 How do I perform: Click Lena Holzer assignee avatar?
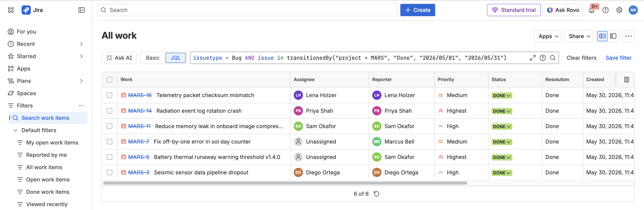pos(298,95)
